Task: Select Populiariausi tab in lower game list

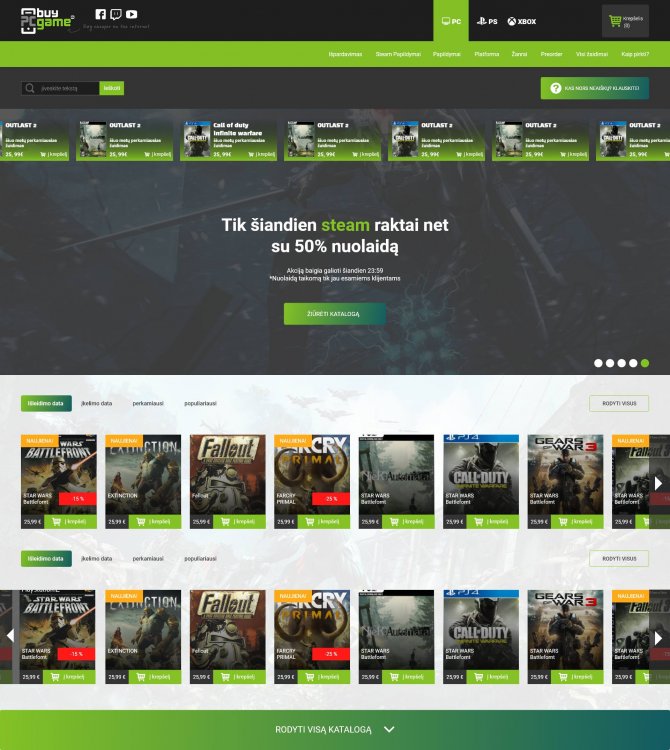Action: point(200,558)
